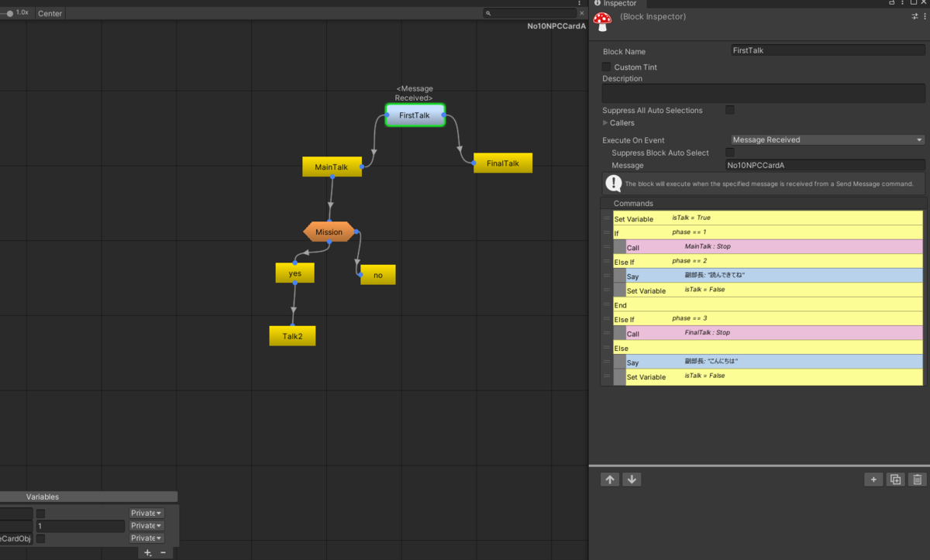This screenshot has height=560, width=930.
Task: Select the last 'Set Variable isTalk = False' command
Action: point(775,376)
